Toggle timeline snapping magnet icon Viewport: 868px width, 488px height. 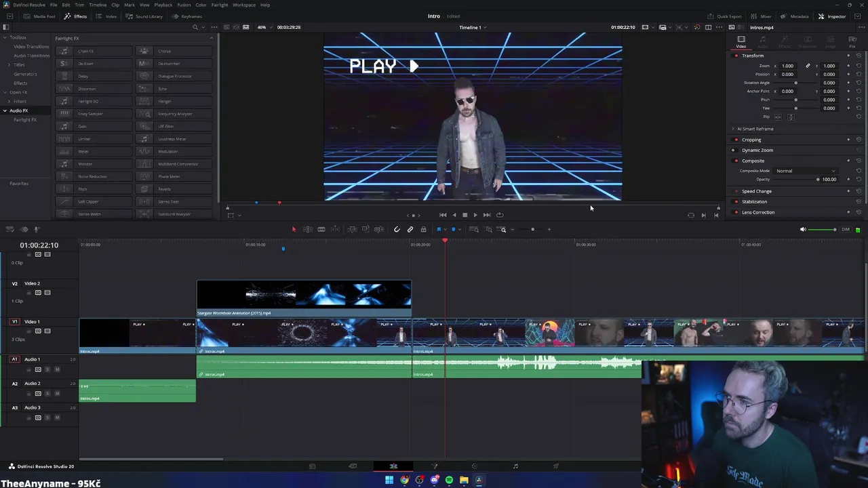397,230
